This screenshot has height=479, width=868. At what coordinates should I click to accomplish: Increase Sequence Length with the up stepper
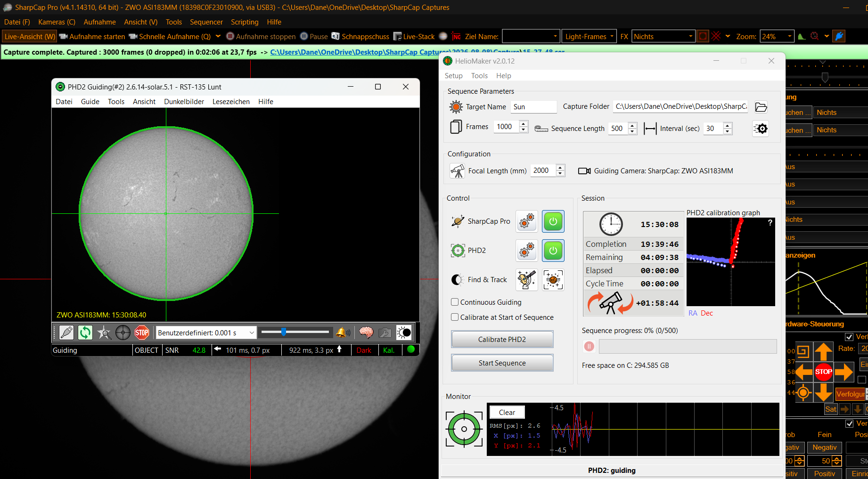(632, 125)
